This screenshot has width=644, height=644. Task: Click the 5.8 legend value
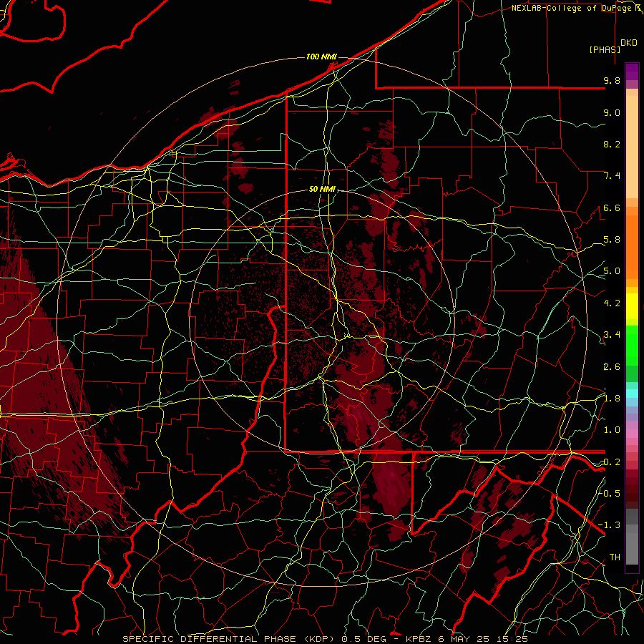612,240
